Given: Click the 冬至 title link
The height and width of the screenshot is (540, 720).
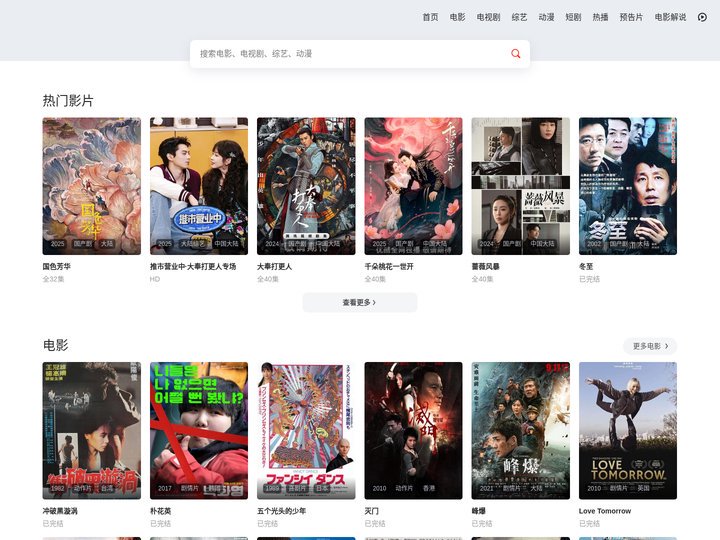Looking at the screenshot, I should click(x=586, y=266).
